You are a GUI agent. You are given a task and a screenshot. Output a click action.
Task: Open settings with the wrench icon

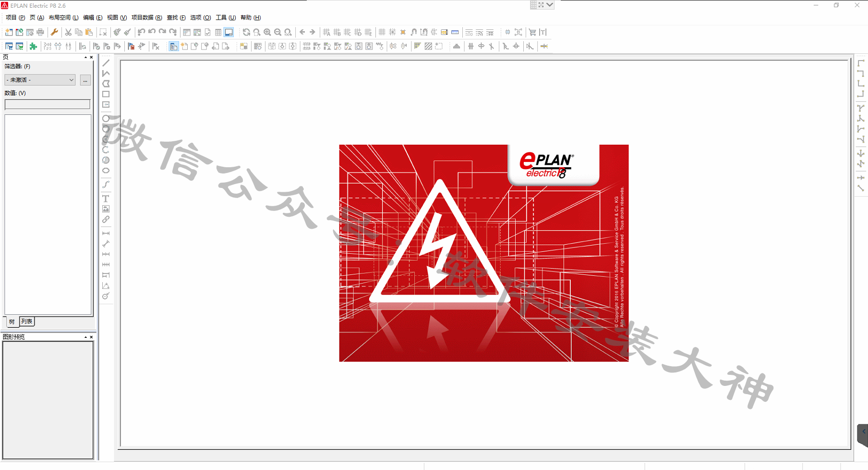(x=54, y=32)
